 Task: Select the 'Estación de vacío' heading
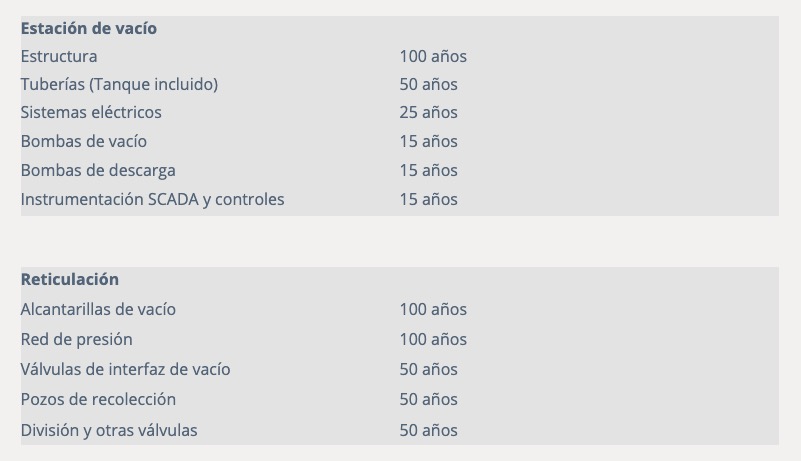point(88,28)
